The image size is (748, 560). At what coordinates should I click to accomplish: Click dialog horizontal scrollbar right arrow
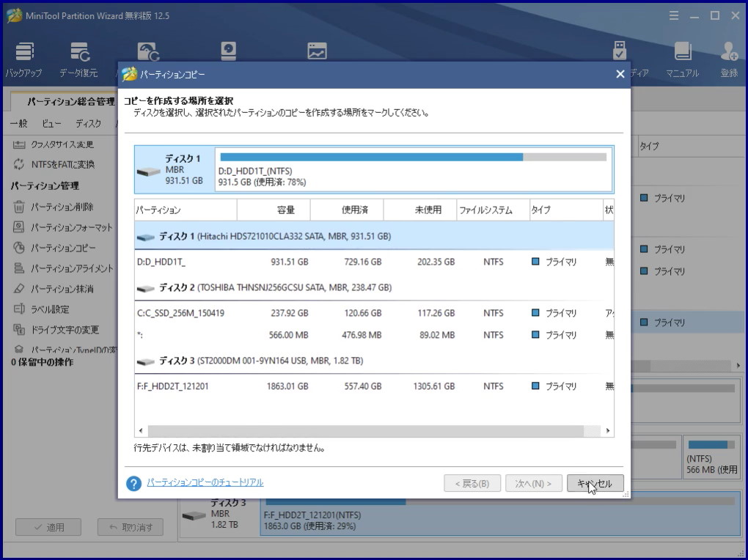coord(608,430)
